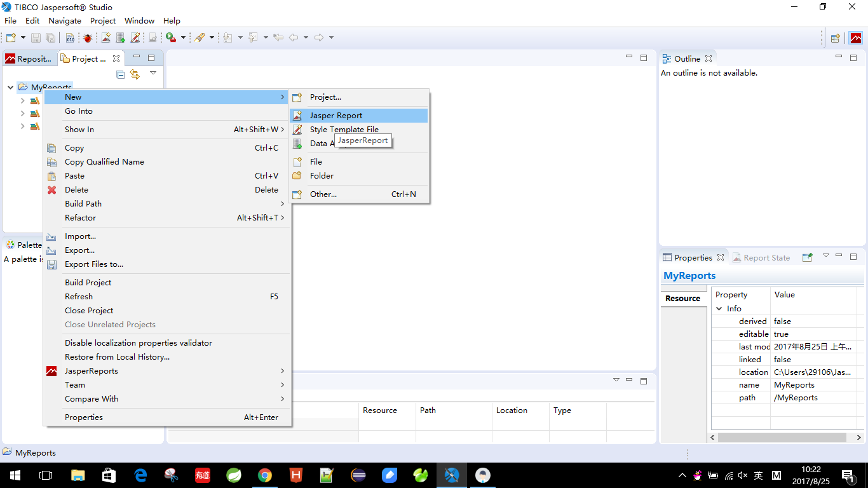Click the new Jasper Report toolbar icon
Viewport: 868px width, 488px height.
pos(105,37)
